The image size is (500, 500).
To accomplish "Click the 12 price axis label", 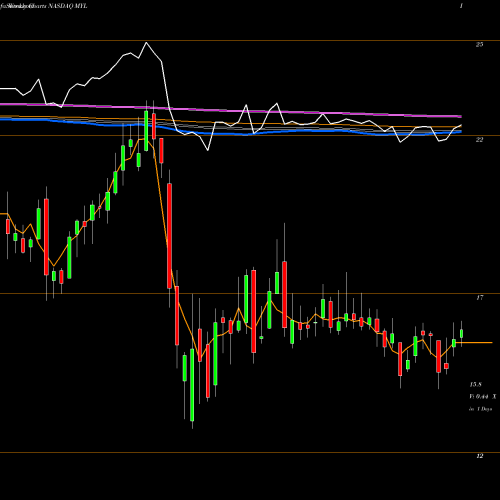I will [x=479, y=456].
